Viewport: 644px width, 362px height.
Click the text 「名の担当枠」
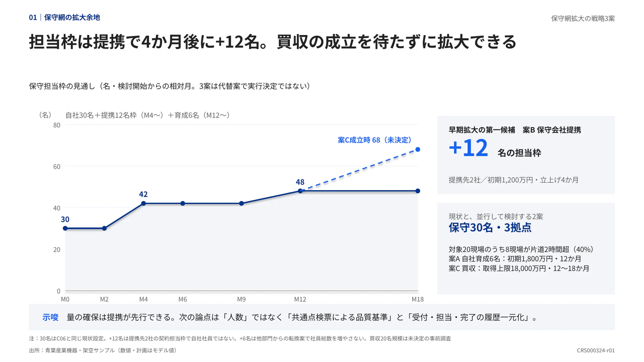pyautogui.click(x=519, y=153)
